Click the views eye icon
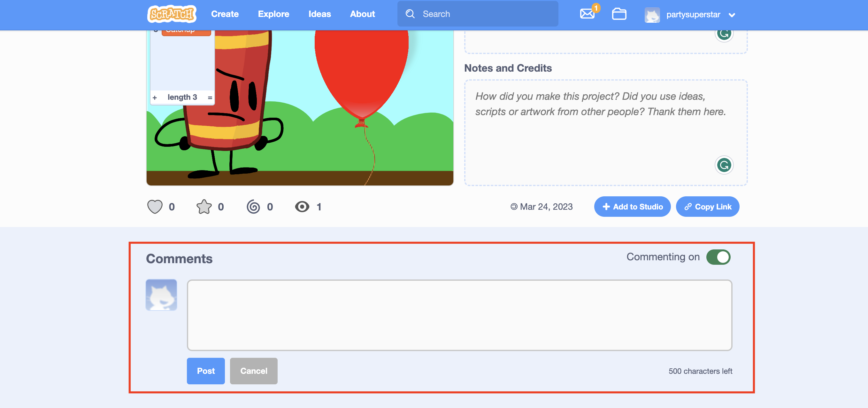 (x=302, y=207)
